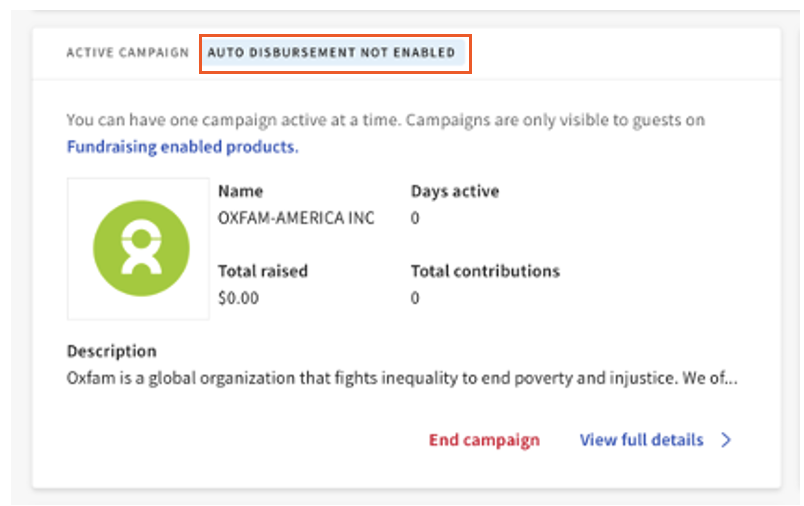Click the ellipsis ending the description
804x506 pixels.
[731, 381]
